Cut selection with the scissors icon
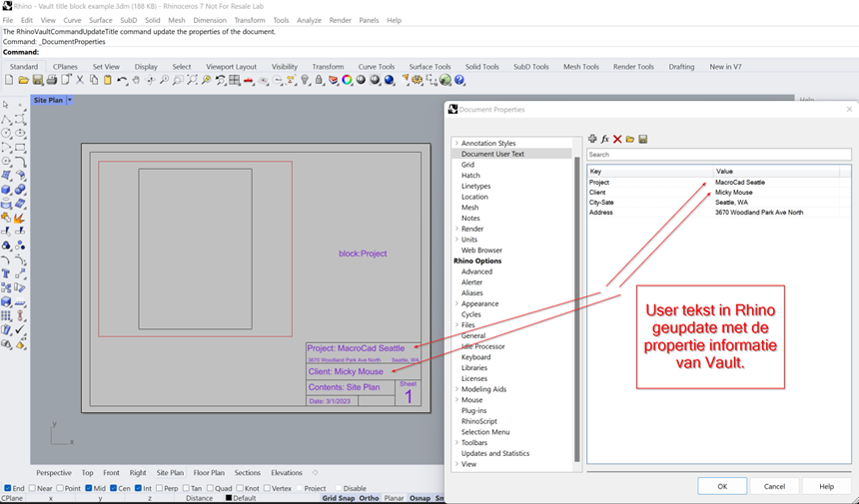The height and width of the screenshot is (504, 859). pyautogui.click(x=80, y=80)
